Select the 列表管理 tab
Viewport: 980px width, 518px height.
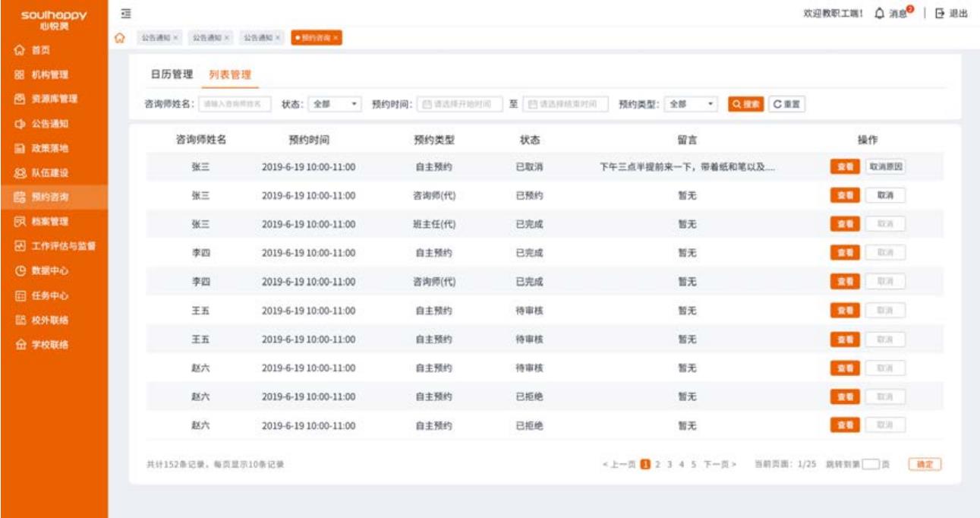pyautogui.click(x=229, y=74)
